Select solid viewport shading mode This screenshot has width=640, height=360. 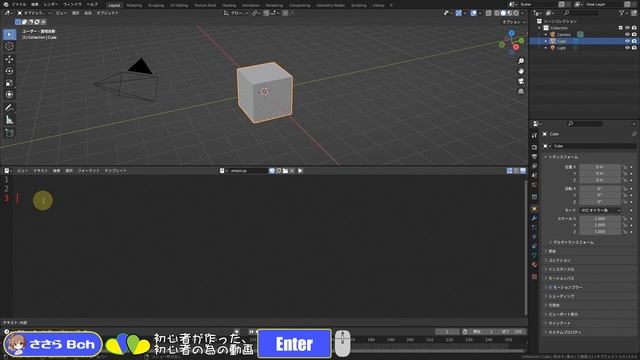pos(503,13)
